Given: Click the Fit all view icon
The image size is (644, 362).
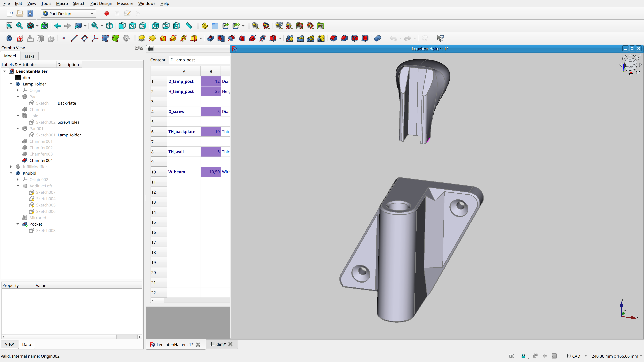Looking at the screenshot, I should click(x=9, y=26).
